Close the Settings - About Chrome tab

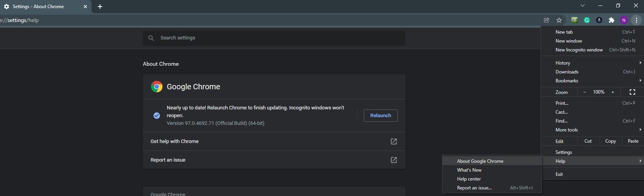85,7
